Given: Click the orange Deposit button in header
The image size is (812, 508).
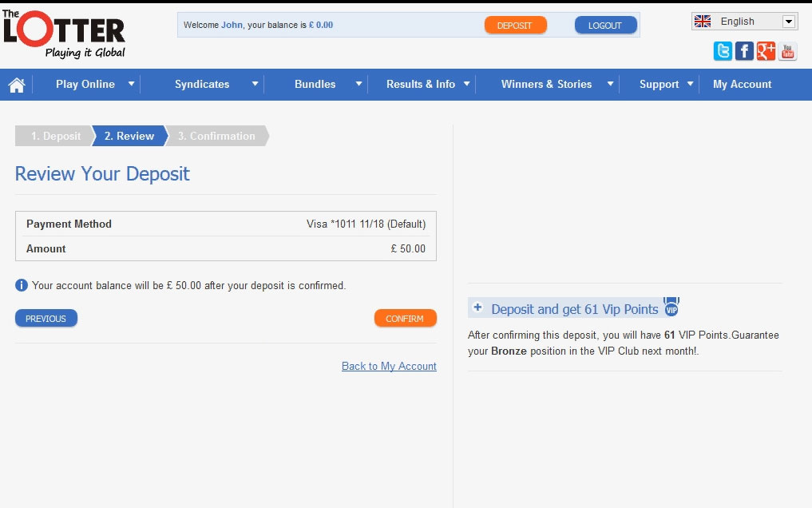Looking at the screenshot, I should click(x=515, y=26).
